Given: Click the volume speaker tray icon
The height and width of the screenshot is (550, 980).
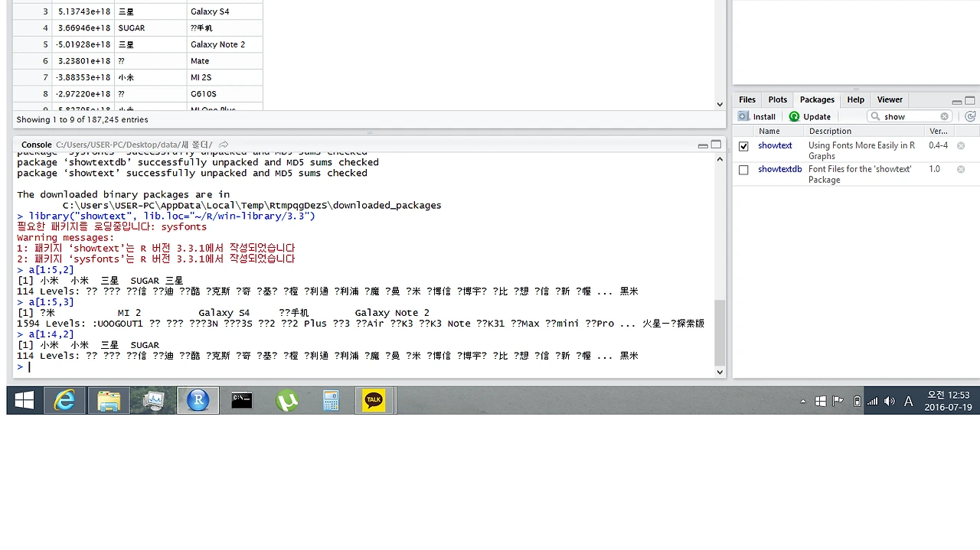Looking at the screenshot, I should tap(890, 401).
